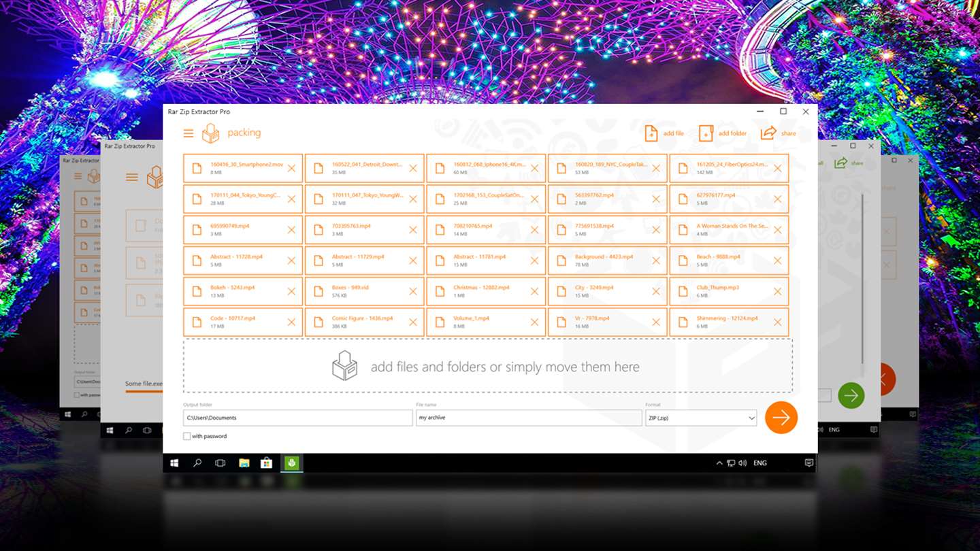Screen dimensions: 980x551
Task: Click the add files and folders drop zone
Action: tap(487, 366)
